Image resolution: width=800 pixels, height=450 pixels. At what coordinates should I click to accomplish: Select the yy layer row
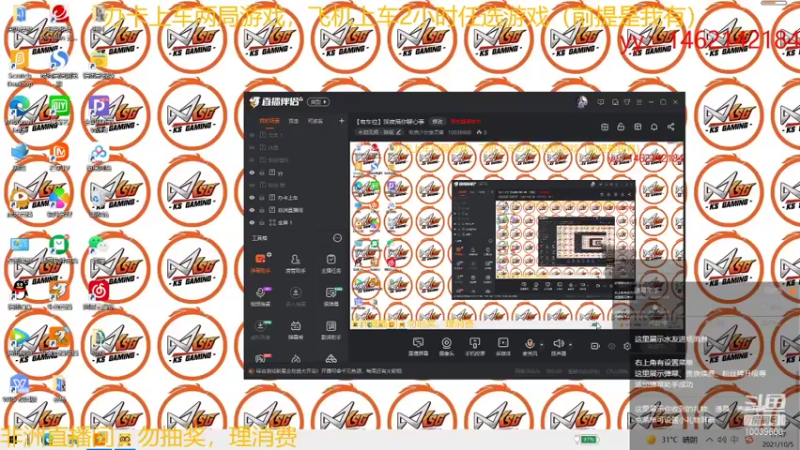296,173
